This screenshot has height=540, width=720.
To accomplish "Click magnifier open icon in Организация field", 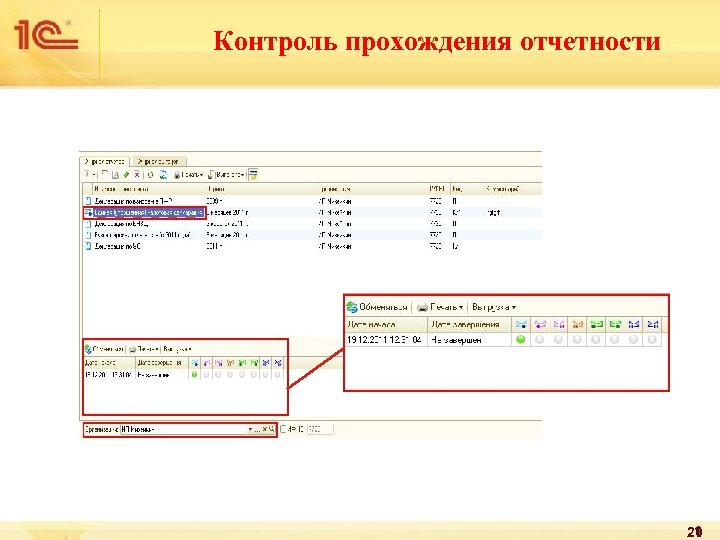I will point(272,430).
